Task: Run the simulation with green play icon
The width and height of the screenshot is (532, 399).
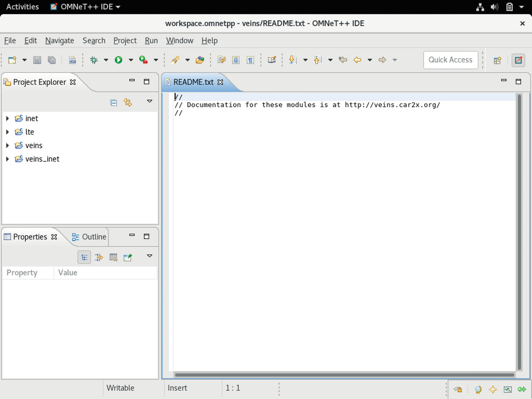Action: 119,60
